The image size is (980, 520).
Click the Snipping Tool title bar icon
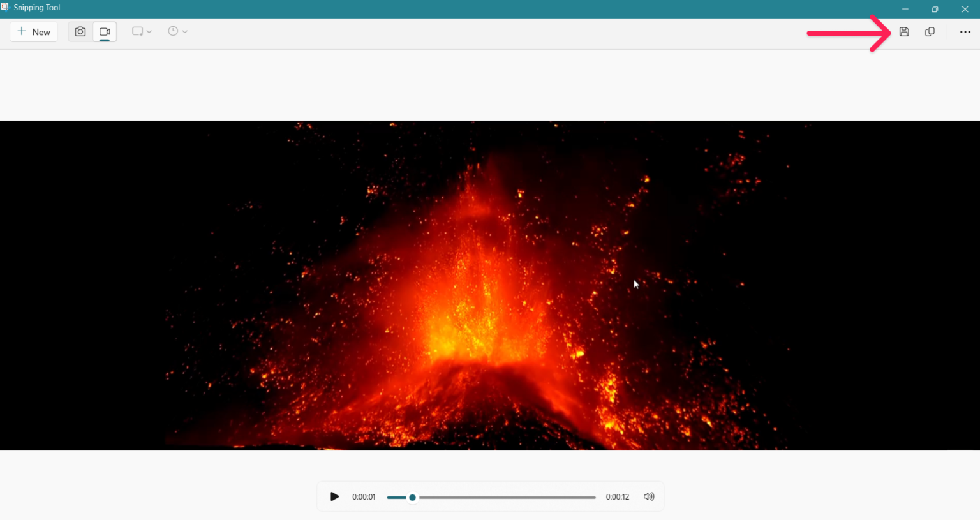point(6,7)
